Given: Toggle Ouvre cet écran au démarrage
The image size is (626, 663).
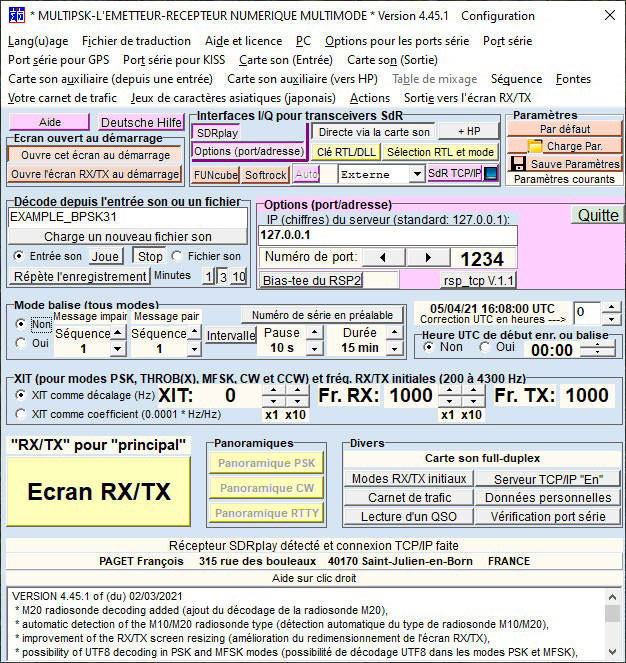Looking at the screenshot, I should click(95, 155).
